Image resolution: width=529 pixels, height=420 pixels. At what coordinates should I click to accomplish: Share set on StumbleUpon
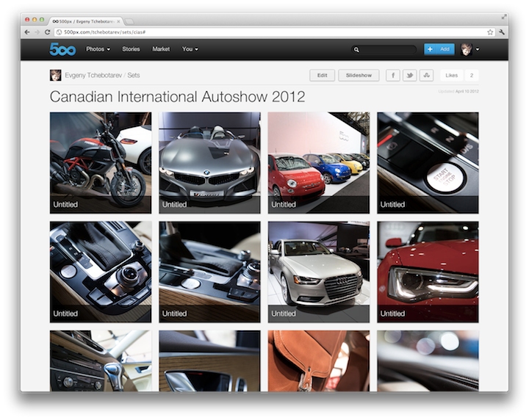426,75
